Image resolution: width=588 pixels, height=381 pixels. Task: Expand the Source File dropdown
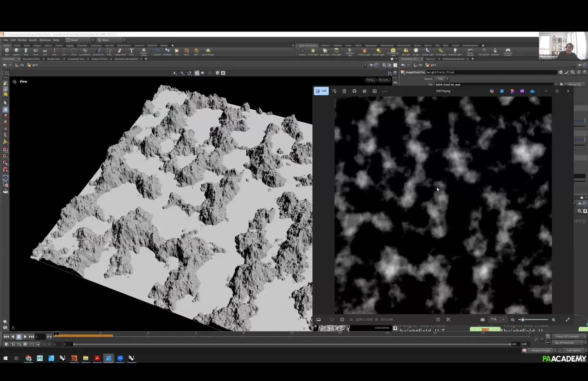tap(443, 78)
